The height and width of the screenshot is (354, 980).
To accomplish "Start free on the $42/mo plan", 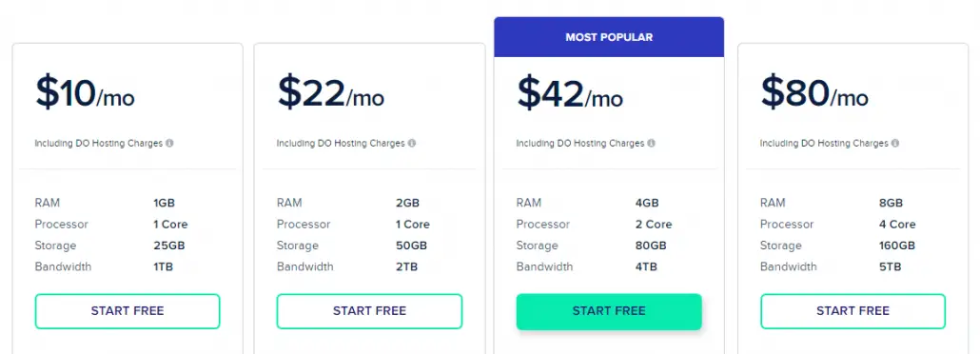I will 609,311.
